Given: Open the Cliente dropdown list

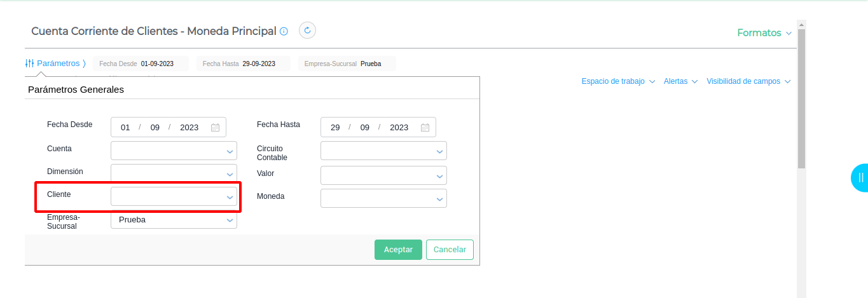Looking at the screenshot, I should (x=174, y=196).
